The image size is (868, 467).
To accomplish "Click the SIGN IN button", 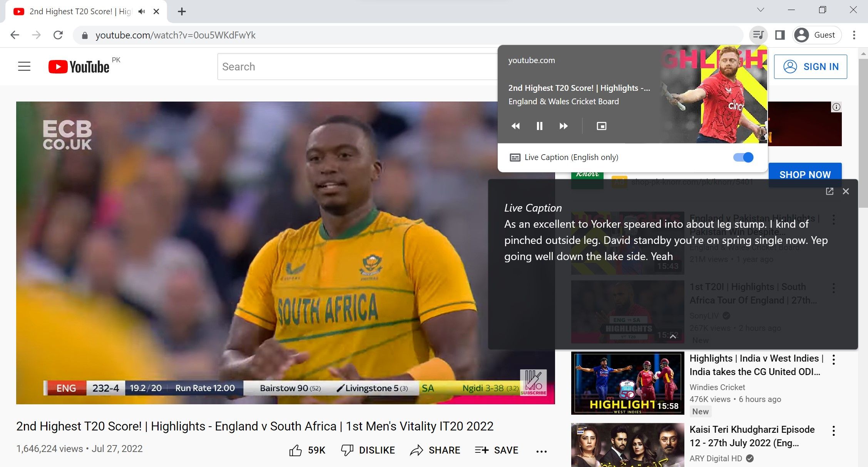I will [x=810, y=67].
